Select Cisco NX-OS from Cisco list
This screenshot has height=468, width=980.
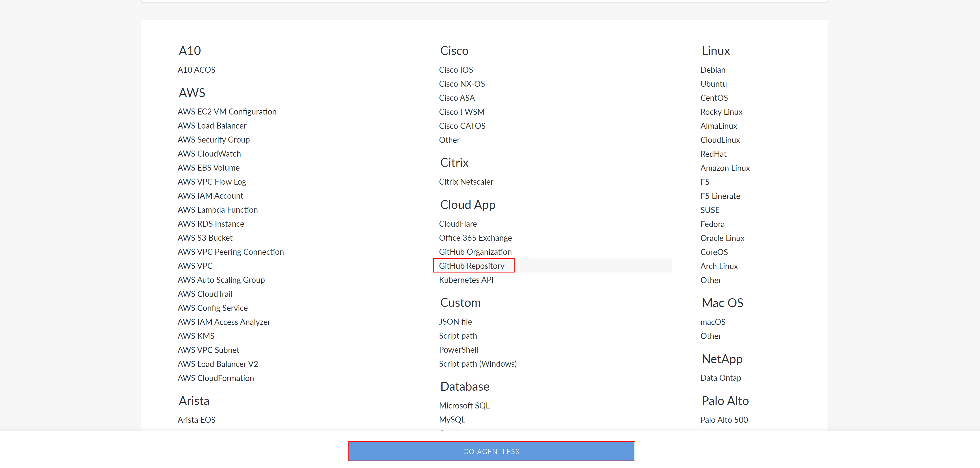[462, 84]
